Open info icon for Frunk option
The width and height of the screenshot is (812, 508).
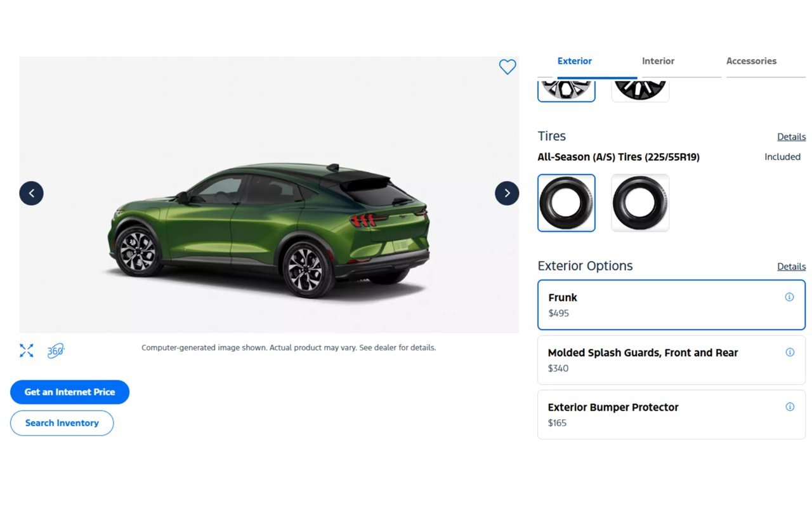tap(789, 297)
